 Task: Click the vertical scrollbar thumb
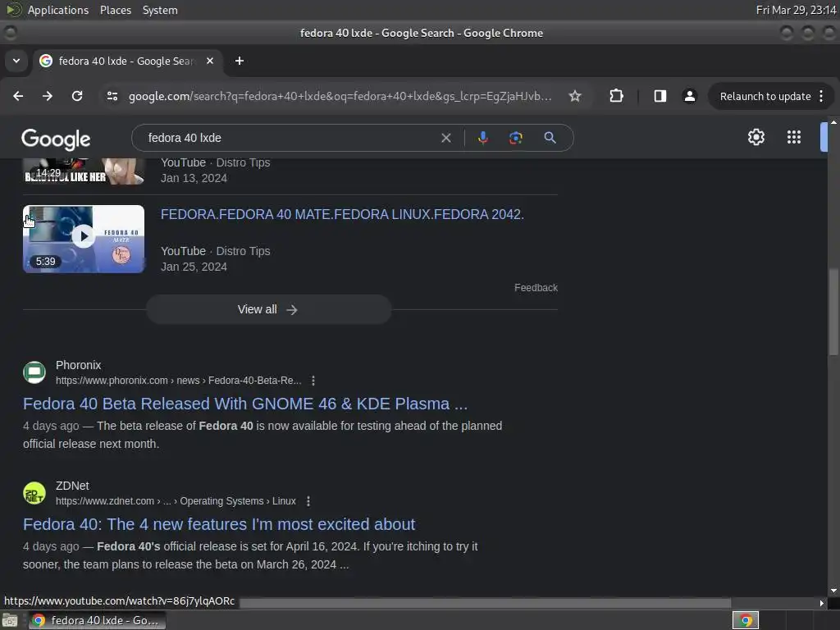[x=833, y=312]
